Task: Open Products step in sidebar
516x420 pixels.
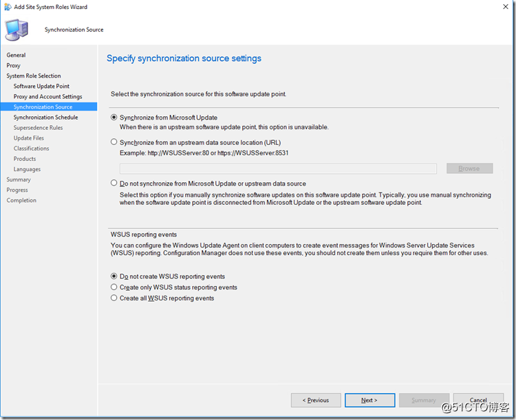Action: click(25, 159)
